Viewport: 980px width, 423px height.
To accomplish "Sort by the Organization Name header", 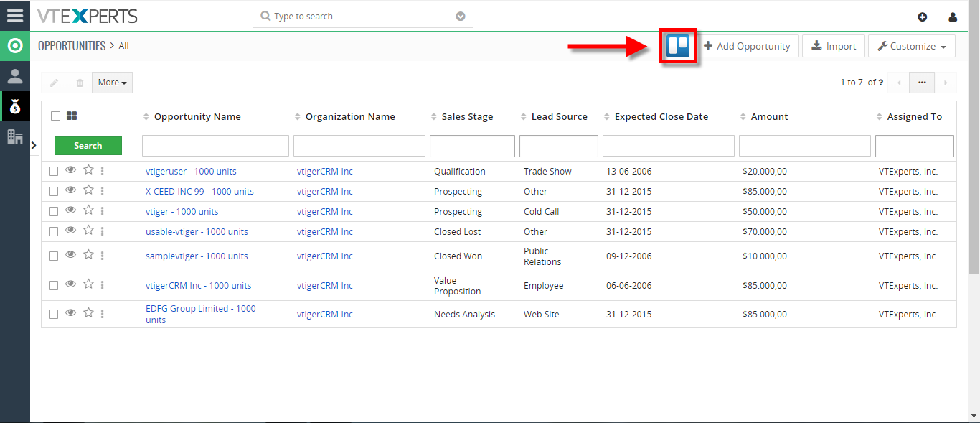I will point(350,116).
